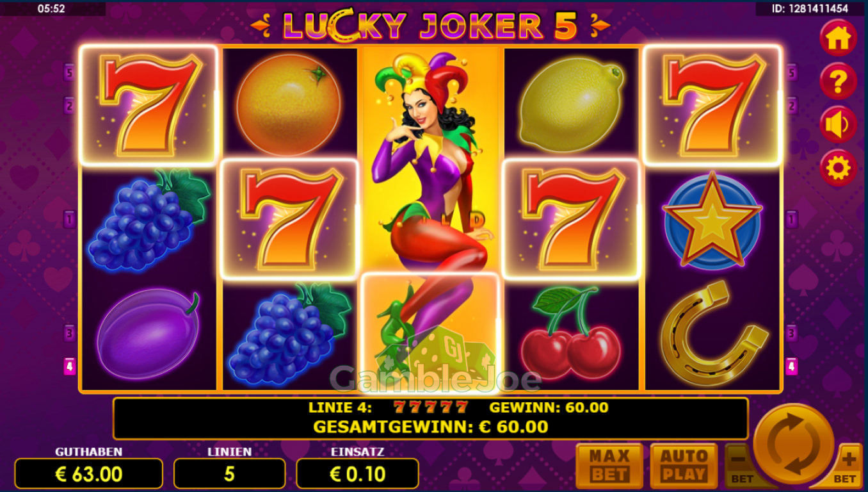Click the cherries symbol
Viewport: 868px width, 492px height.
[571, 334]
